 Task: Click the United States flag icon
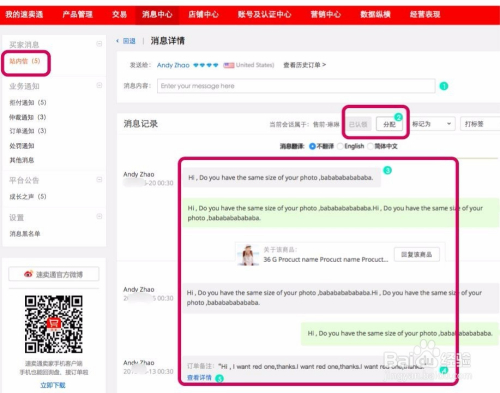pos(229,65)
